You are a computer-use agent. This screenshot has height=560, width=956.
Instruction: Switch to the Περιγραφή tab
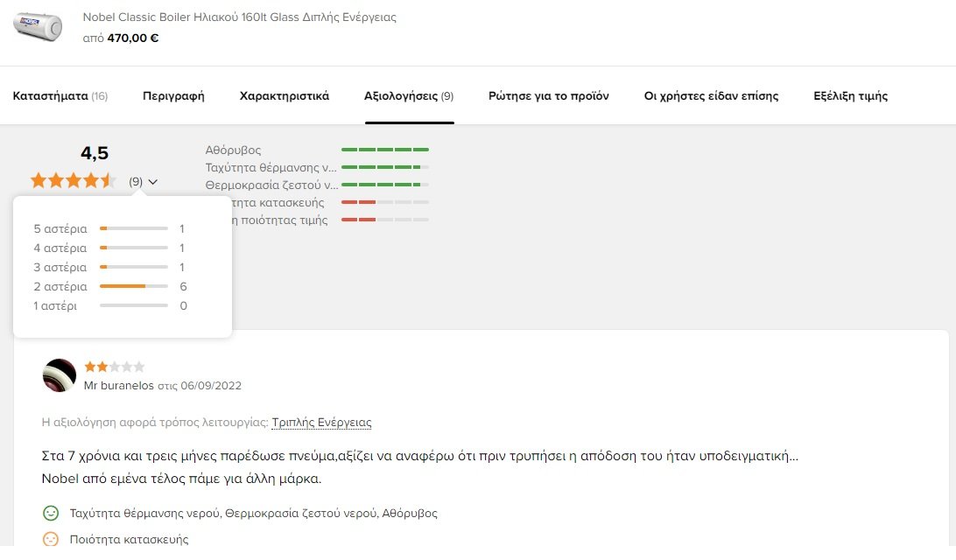tap(173, 95)
